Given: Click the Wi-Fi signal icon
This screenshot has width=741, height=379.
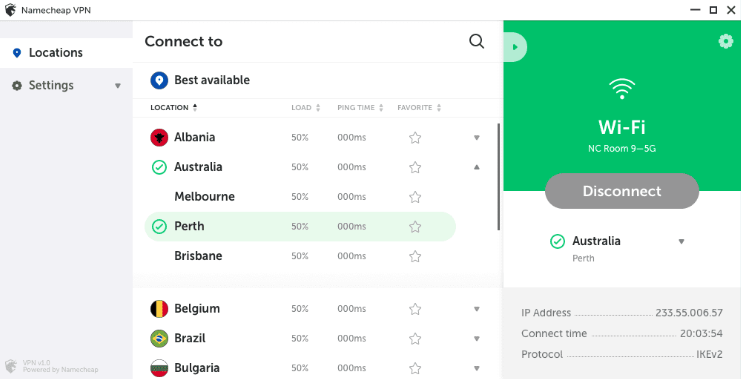Looking at the screenshot, I should 622,88.
